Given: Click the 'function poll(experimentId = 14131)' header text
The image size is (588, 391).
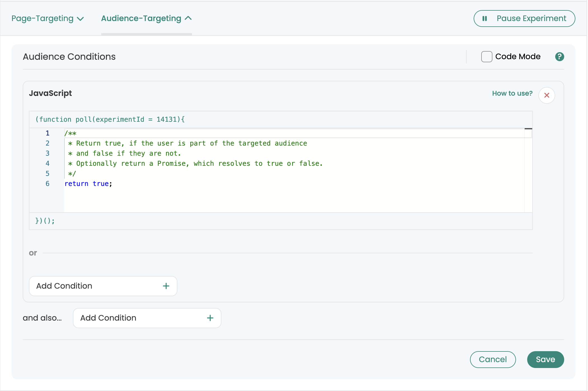Looking at the screenshot, I should tap(110, 119).
